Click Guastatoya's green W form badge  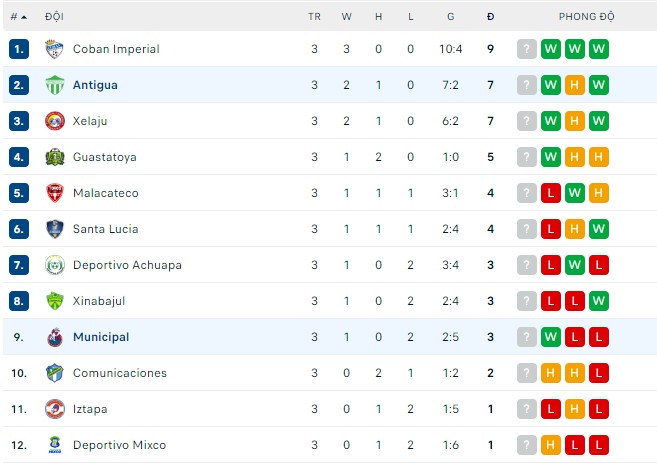[x=551, y=157]
